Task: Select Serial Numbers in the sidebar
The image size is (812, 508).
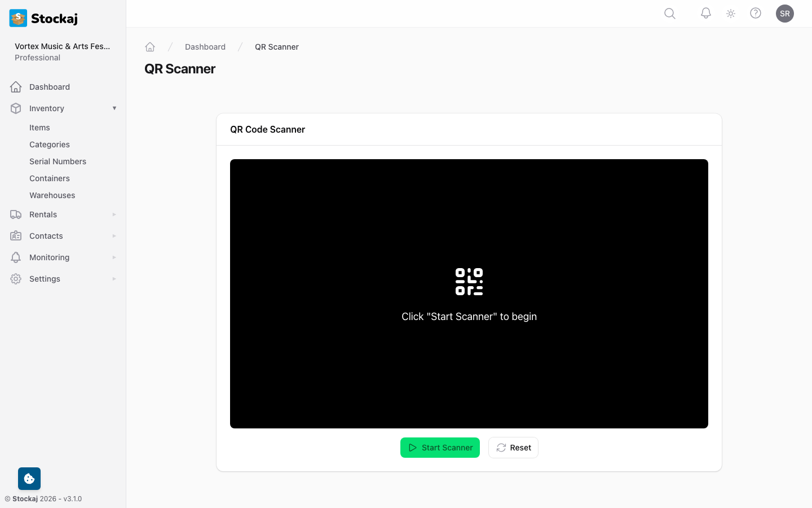Action: [x=58, y=161]
